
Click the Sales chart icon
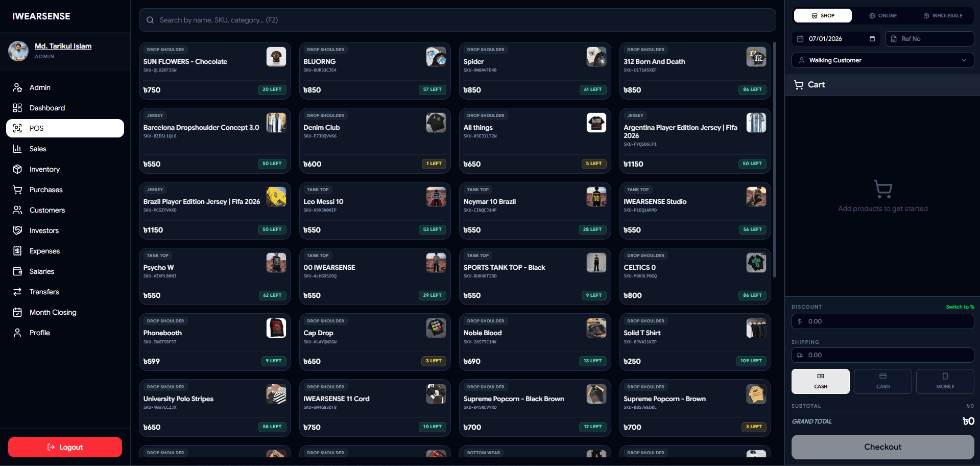(17, 149)
